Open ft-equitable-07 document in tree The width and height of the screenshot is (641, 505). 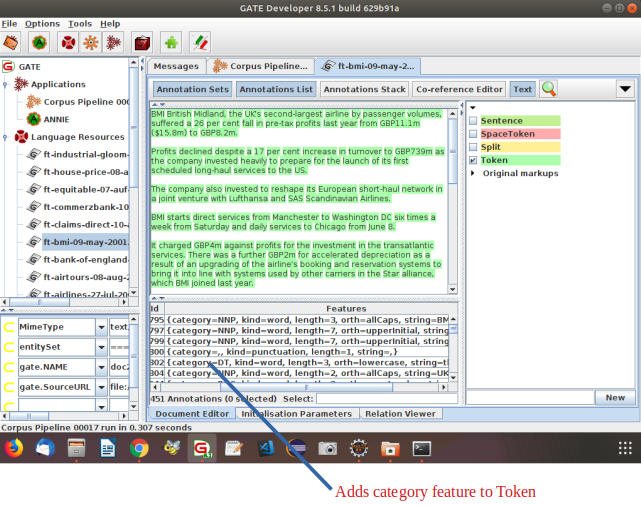(x=86, y=190)
